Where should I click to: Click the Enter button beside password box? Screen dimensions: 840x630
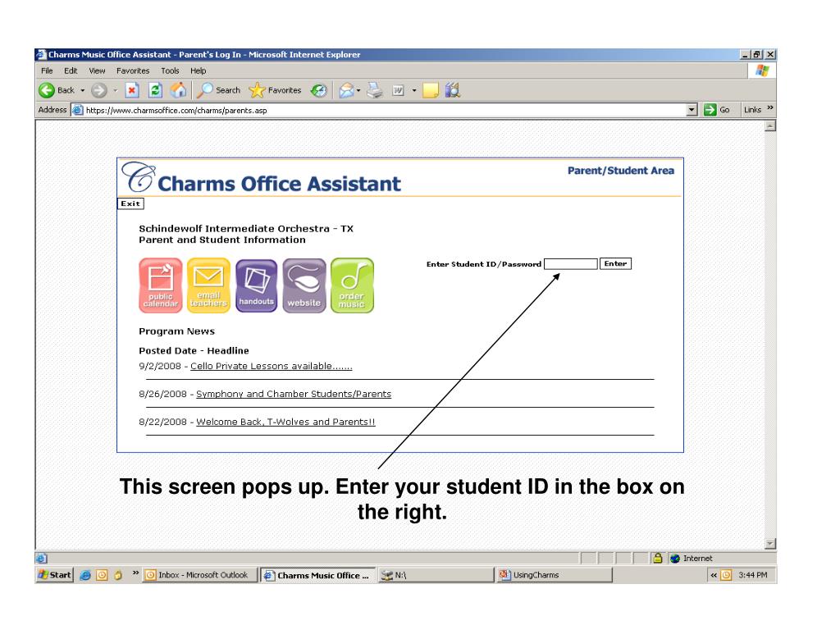point(615,263)
